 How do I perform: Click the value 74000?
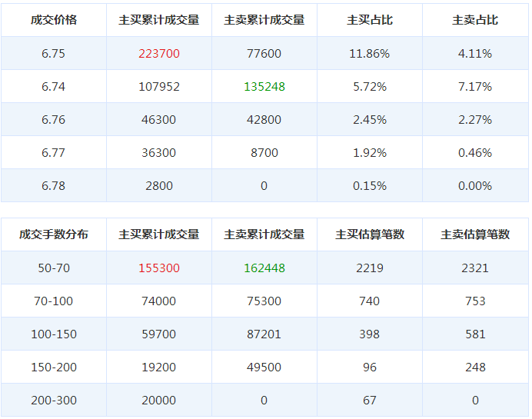(x=159, y=301)
